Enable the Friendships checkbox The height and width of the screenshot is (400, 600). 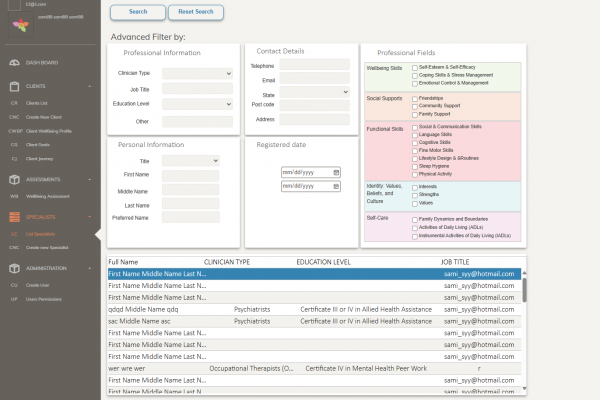pyautogui.click(x=414, y=99)
